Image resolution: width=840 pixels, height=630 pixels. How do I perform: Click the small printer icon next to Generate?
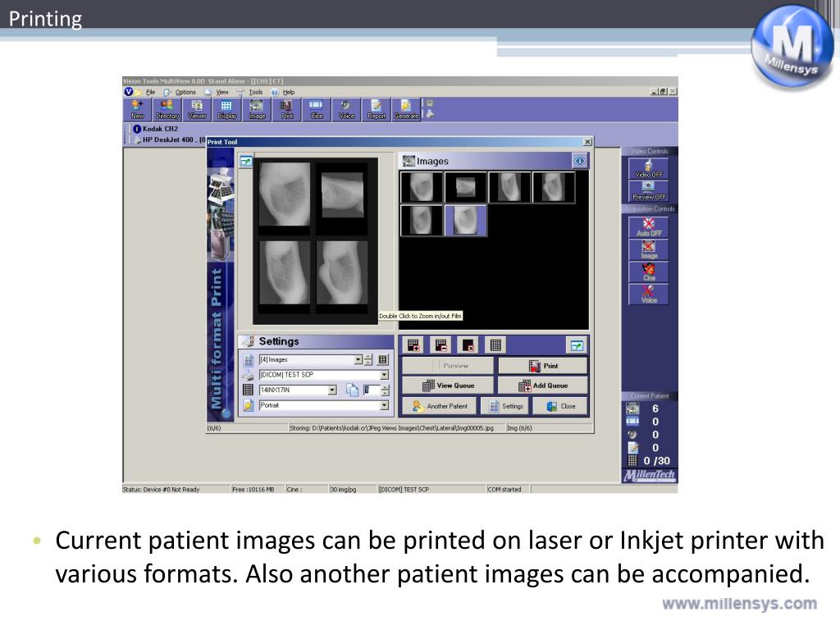(x=430, y=113)
